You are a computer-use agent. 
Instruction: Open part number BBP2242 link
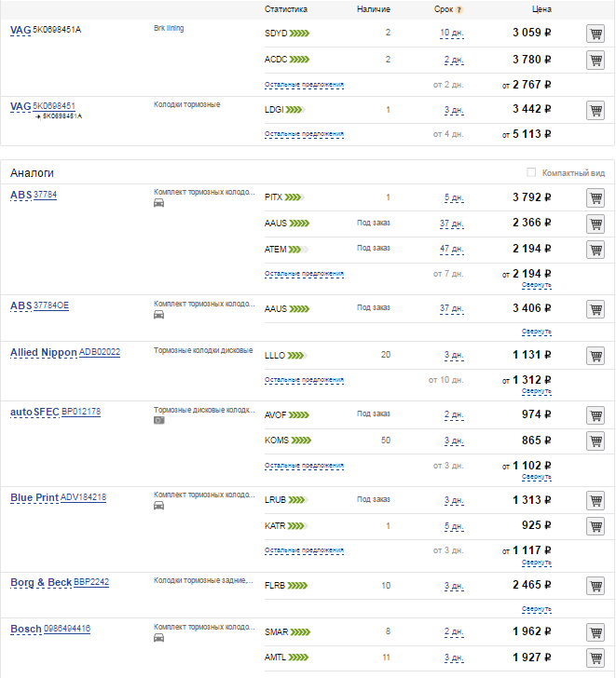[91, 582]
